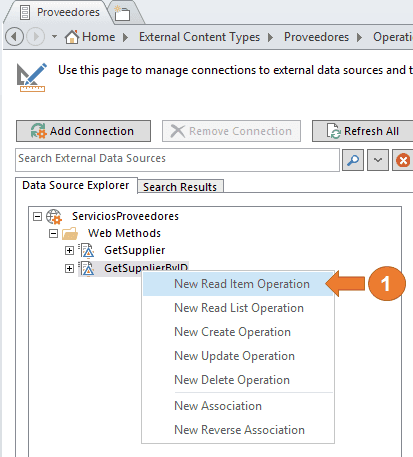Click the magnifier search icon button
This screenshot has height=457, width=413.
(353, 160)
